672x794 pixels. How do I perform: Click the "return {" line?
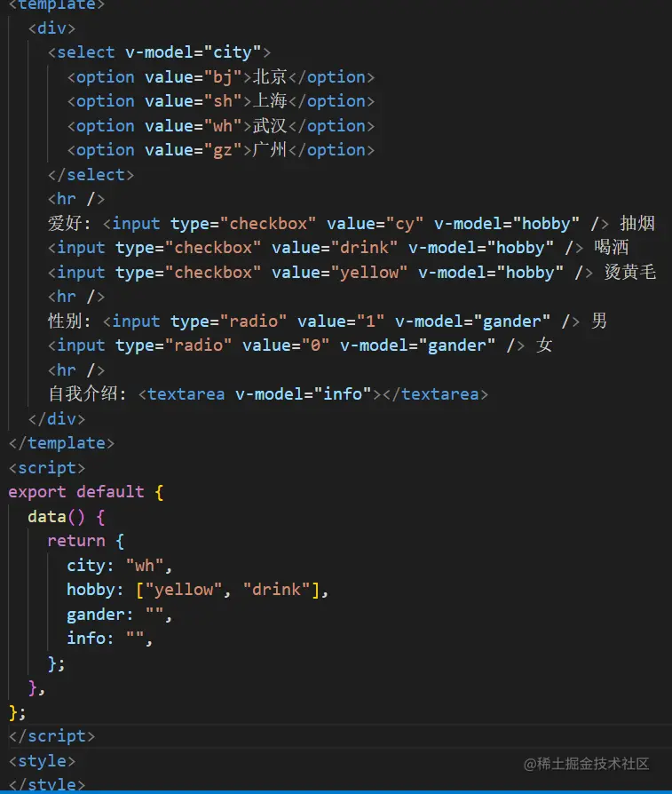[x=85, y=541]
